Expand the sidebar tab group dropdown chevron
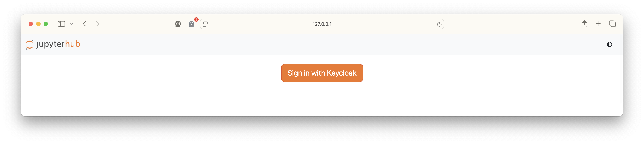Viewport: 644px width, 144px height. (72, 24)
